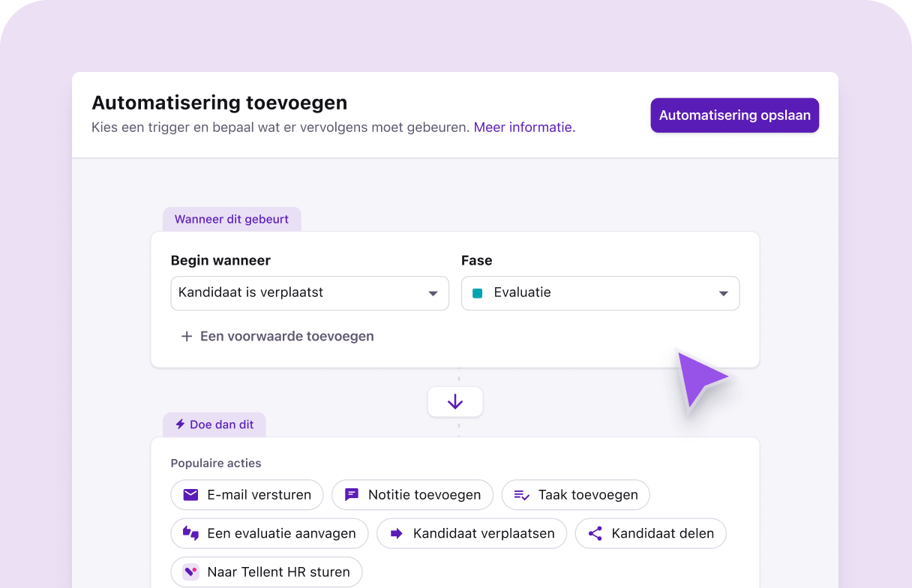Select the Wanneer dit gebeurt tab
Screen dimensions: 912x588
click(232, 219)
